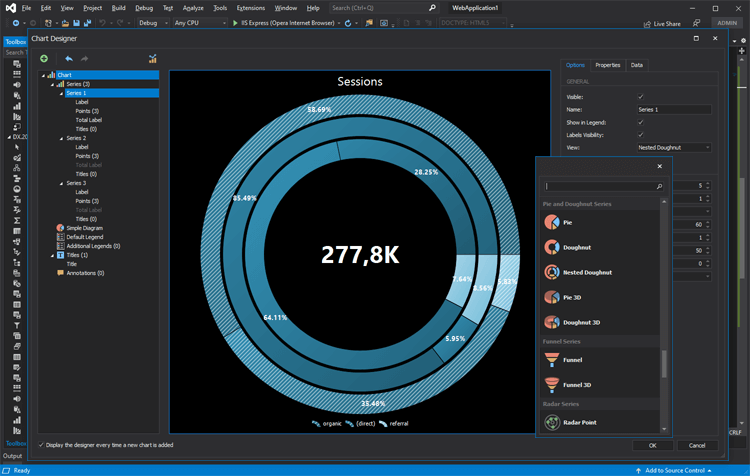Click the Cancel button
Viewport: 750px width, 476px height.
pyautogui.click(x=697, y=445)
